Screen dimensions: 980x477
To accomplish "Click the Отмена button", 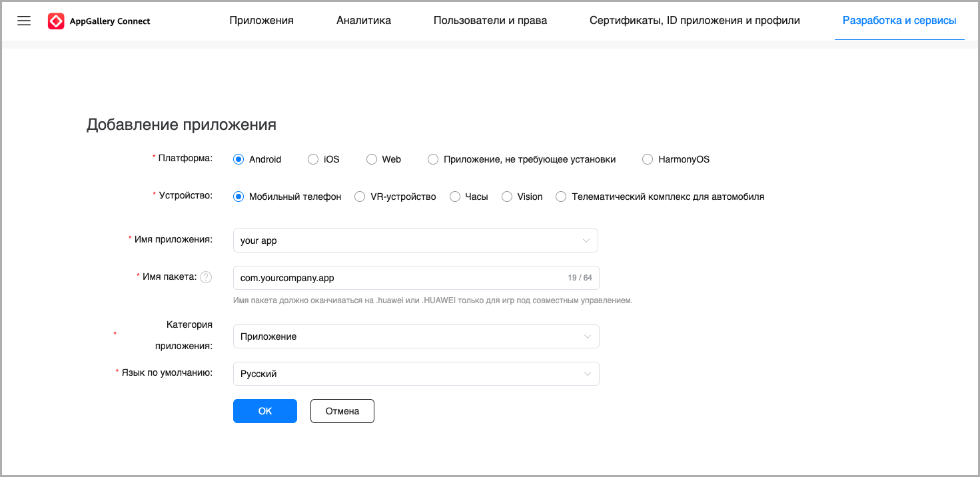I will coord(342,411).
